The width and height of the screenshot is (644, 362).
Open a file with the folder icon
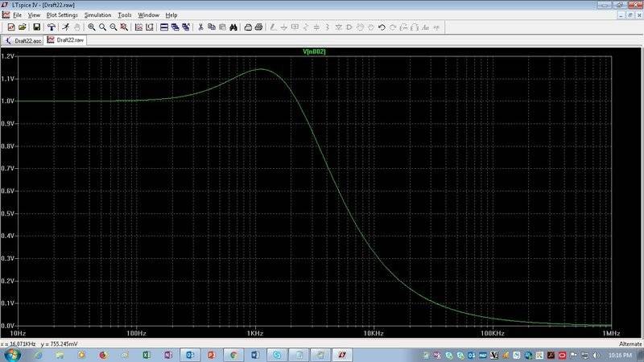[23, 27]
